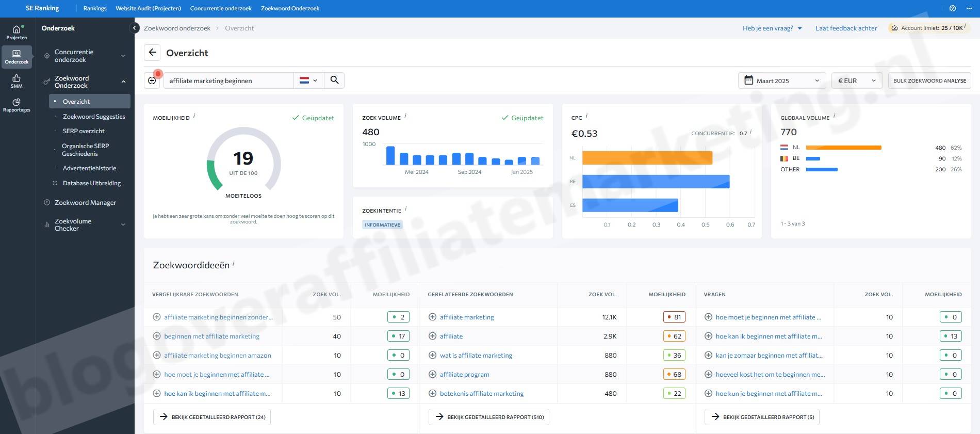Collapse the sidebar with the chevron arrow
Screen dimensions: 980x434
135,28
